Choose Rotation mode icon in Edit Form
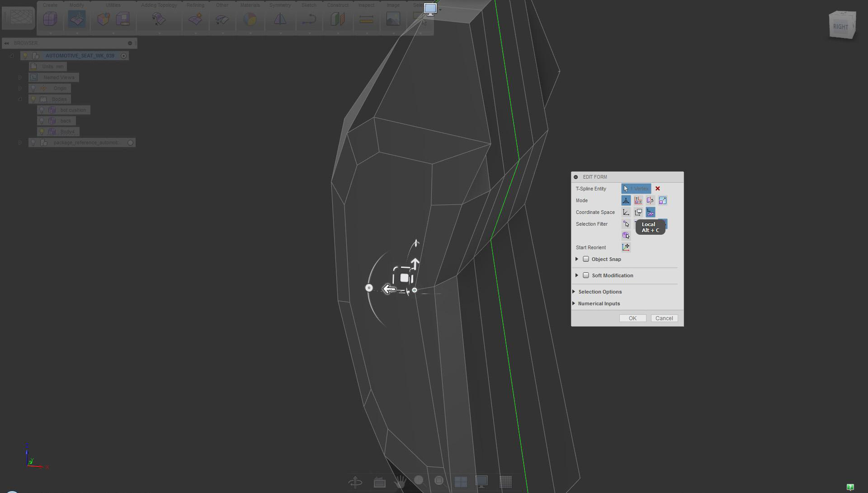This screenshot has height=493, width=868. point(651,200)
